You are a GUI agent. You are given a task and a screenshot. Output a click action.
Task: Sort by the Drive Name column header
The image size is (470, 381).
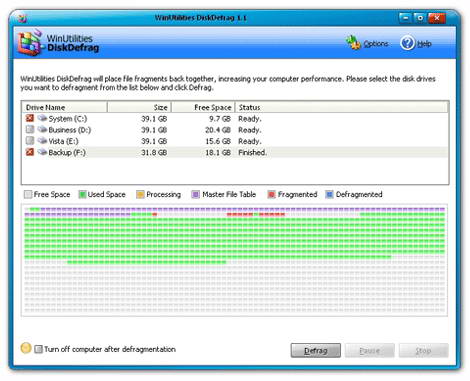pos(64,107)
